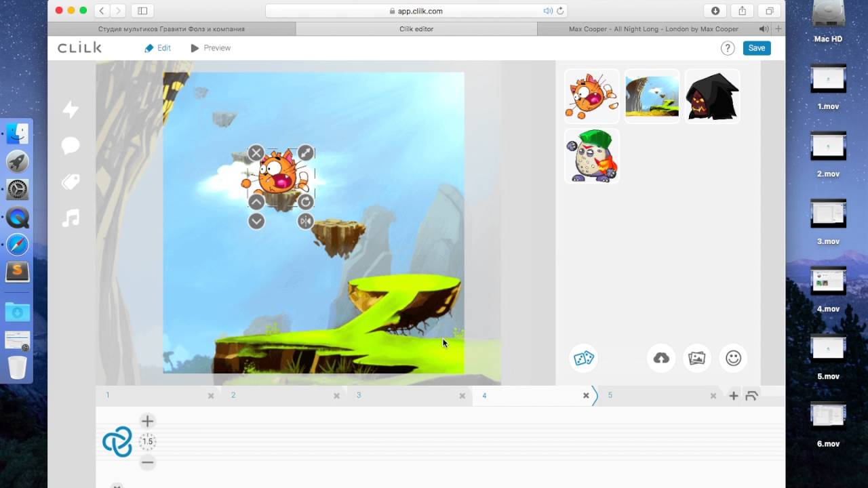This screenshot has height=488, width=868.
Task: Go back in Safari
Action: pyautogui.click(x=102, y=11)
